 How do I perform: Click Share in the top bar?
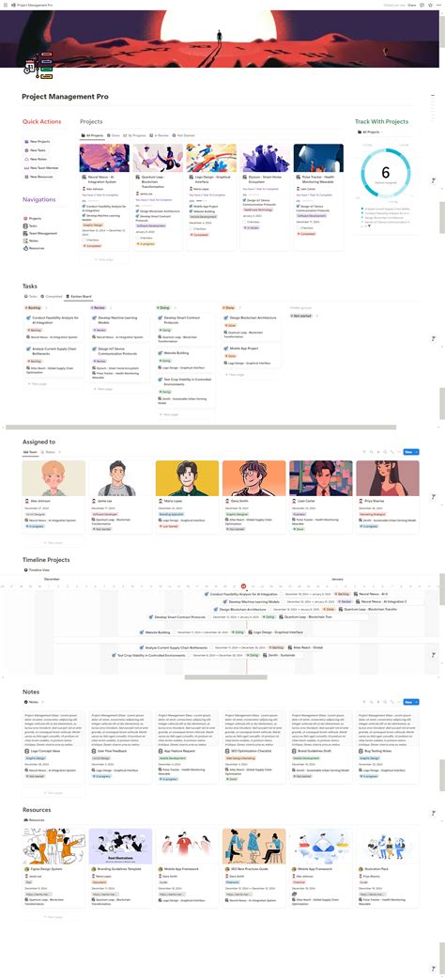412,5
